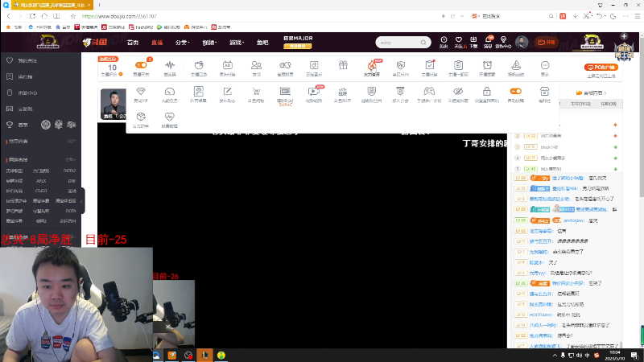Open the two-person room managers icon
644x362 pixels.
tap(256, 65)
